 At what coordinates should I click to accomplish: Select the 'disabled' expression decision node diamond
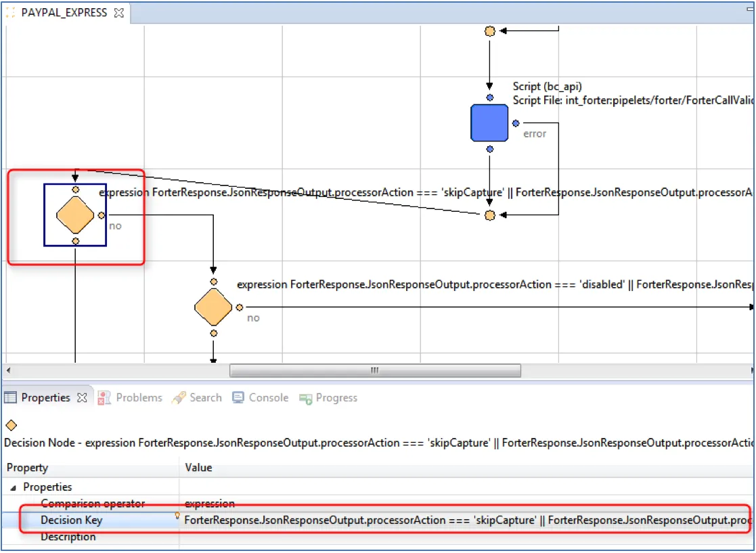point(213,307)
